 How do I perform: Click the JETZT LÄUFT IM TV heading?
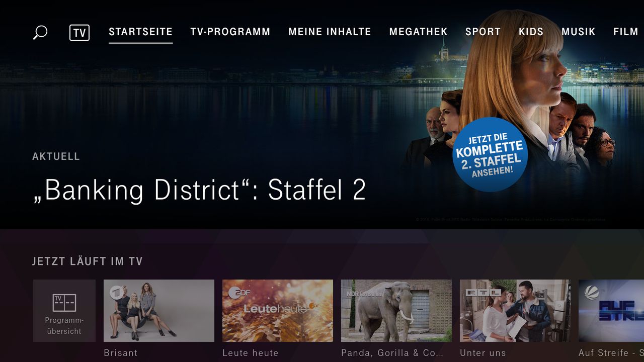point(88,261)
